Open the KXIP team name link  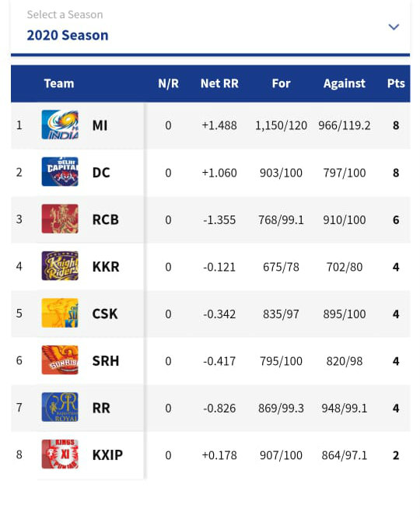point(107,455)
